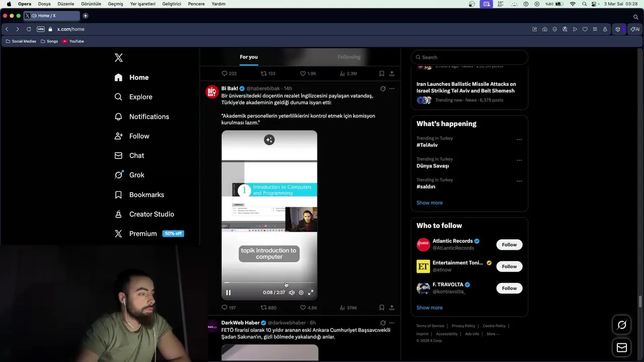Open the Grok floating button at bottom right
This screenshot has width=644, height=362.
[x=622, y=325]
